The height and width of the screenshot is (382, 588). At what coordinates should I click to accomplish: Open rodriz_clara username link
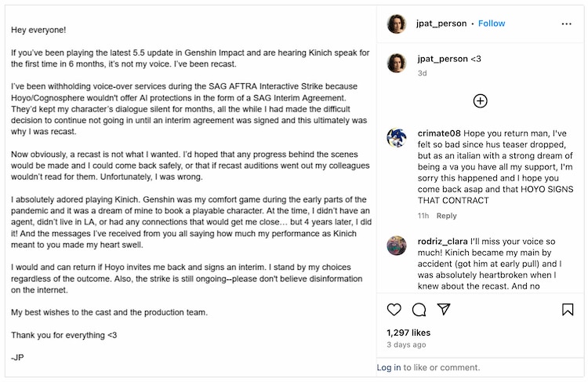tap(442, 242)
